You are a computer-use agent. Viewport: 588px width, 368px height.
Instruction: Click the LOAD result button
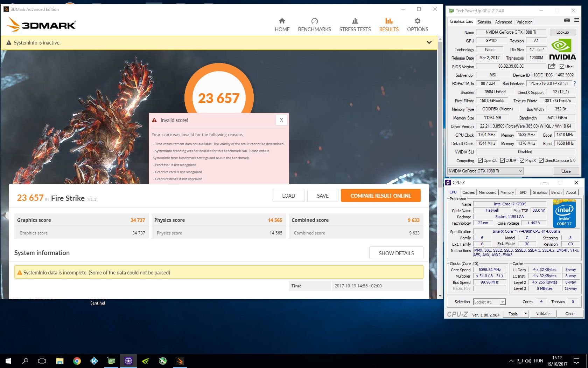289,196
